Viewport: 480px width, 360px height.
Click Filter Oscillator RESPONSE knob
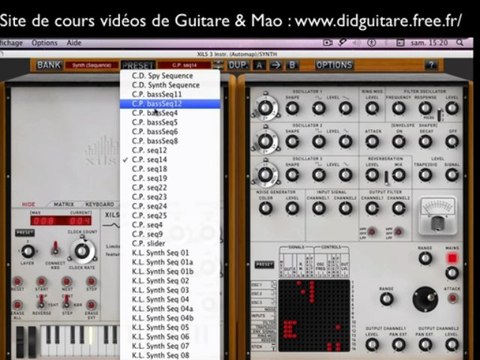[425, 108]
